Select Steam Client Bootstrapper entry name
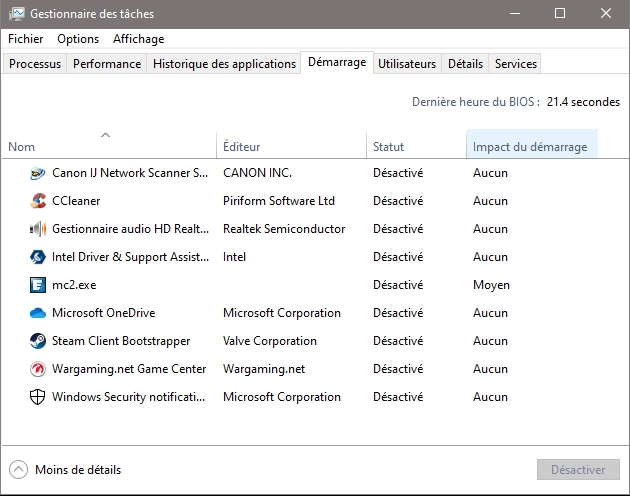The width and height of the screenshot is (630, 496). [121, 341]
